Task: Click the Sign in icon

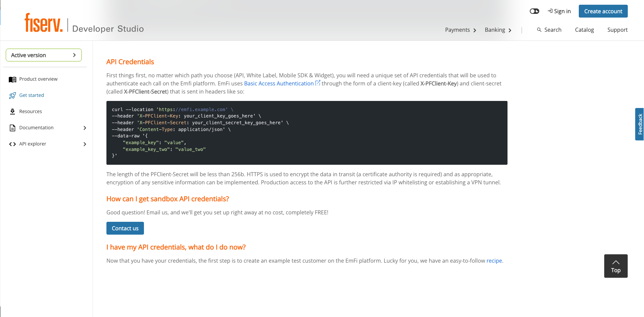Action: tap(550, 11)
